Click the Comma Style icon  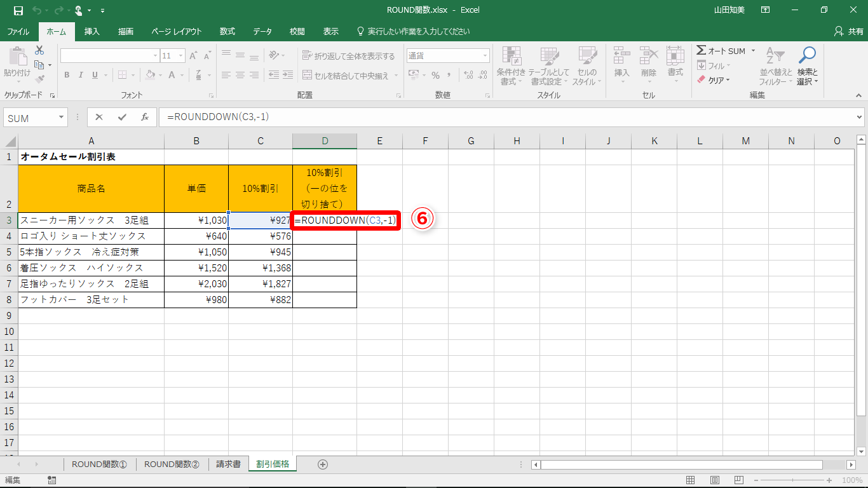451,76
